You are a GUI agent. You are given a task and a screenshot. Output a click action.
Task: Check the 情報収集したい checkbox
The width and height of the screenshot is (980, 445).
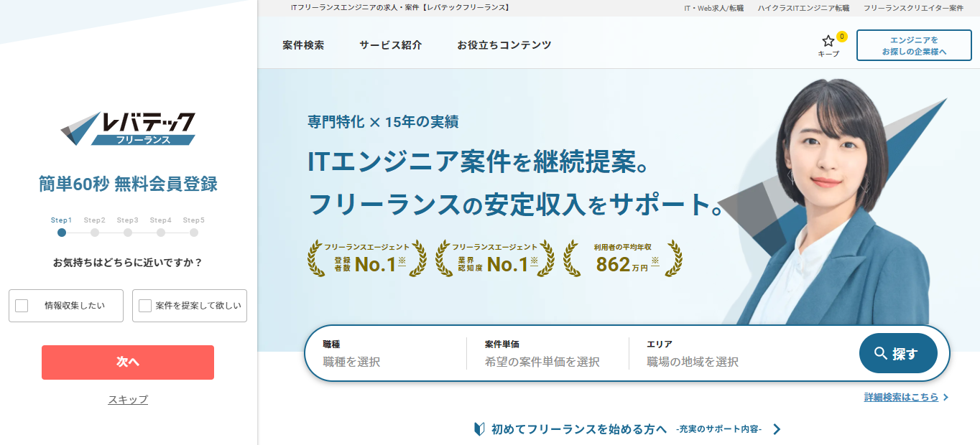tap(22, 306)
